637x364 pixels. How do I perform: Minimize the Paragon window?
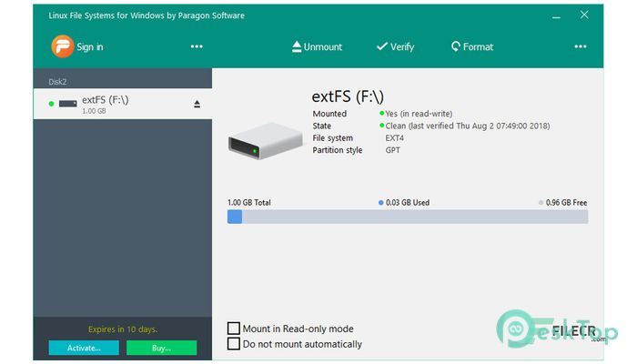tap(556, 17)
